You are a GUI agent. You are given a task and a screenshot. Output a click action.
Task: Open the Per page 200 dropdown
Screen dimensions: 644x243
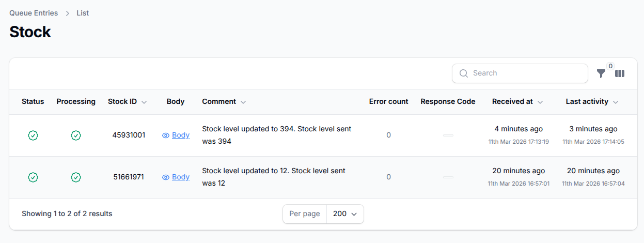[345, 214]
